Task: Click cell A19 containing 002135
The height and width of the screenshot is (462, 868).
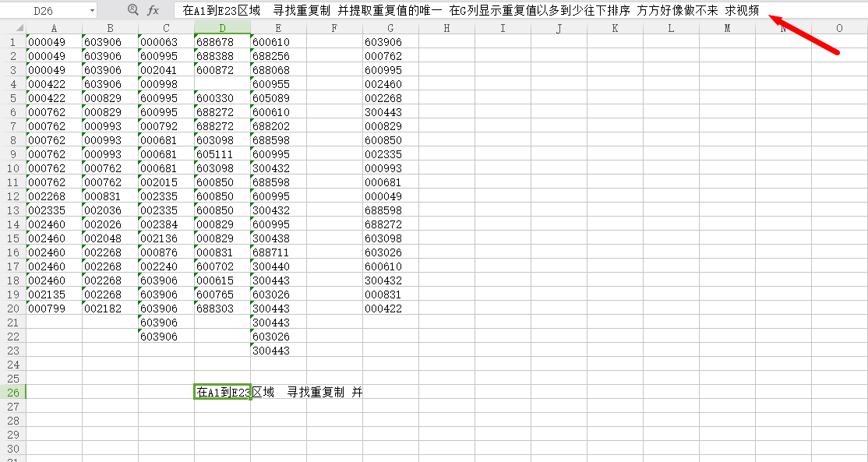Action: tap(55, 294)
